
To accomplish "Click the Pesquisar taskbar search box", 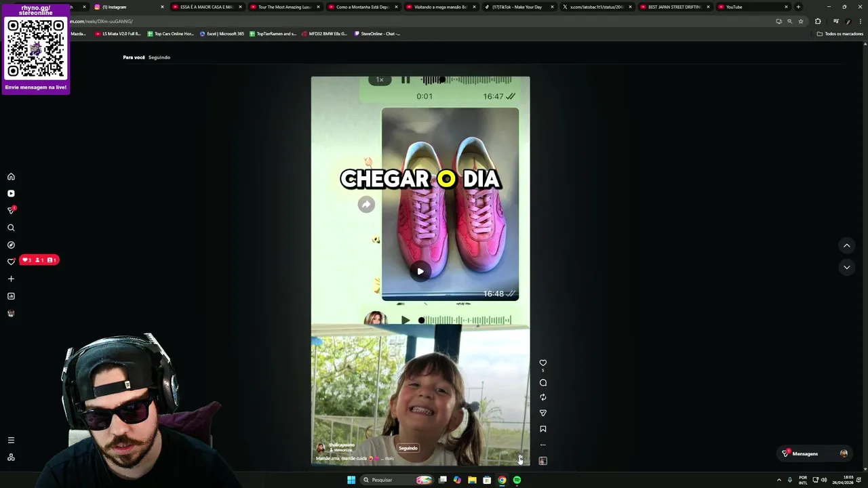I will click(395, 480).
